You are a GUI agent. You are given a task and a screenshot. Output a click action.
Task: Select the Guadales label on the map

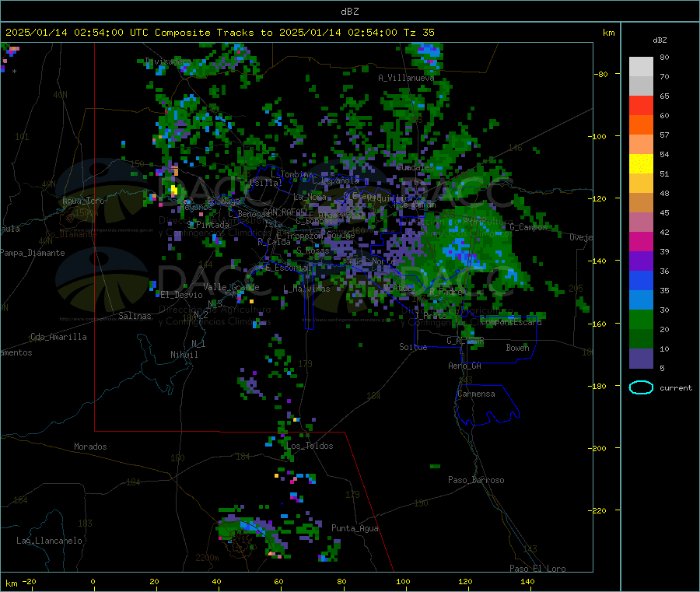(415, 167)
